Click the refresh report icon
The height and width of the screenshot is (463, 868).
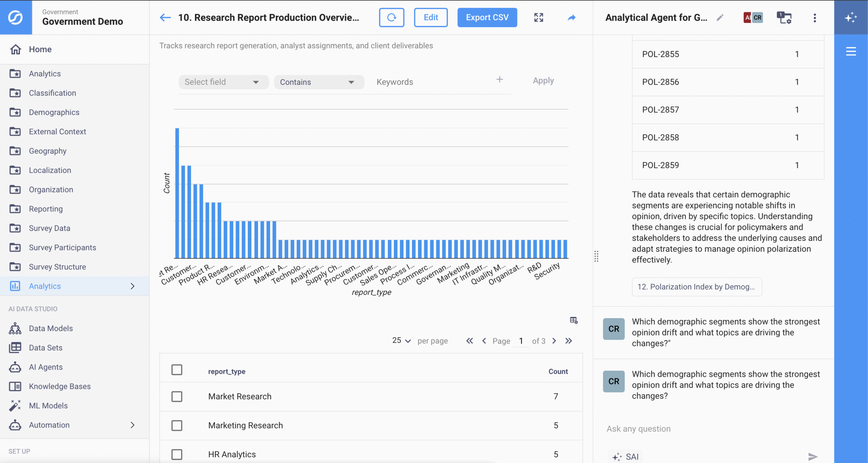[x=391, y=17]
